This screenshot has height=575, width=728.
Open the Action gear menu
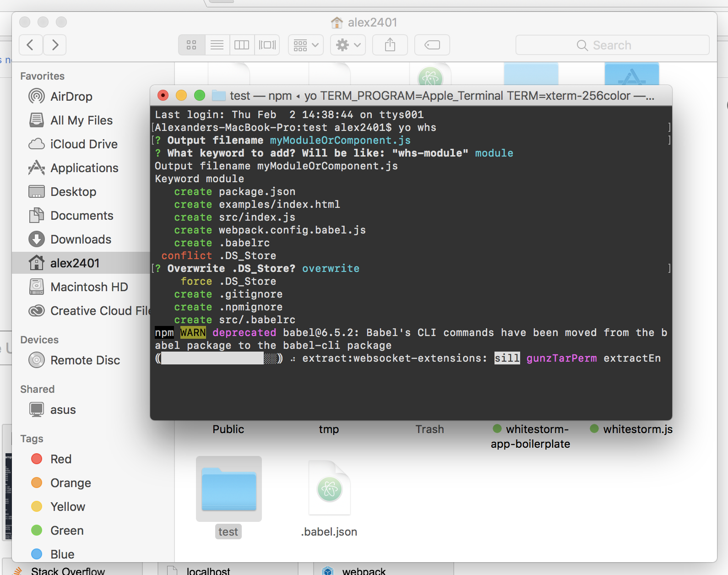pyautogui.click(x=348, y=45)
